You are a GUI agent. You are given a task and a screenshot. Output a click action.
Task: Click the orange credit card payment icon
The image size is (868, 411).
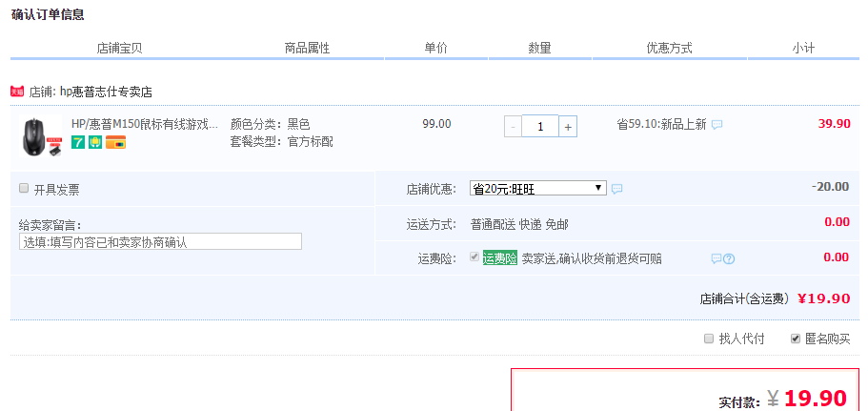(x=115, y=142)
